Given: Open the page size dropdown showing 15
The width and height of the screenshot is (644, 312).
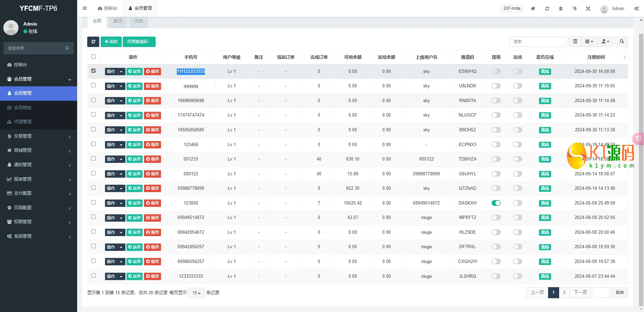Looking at the screenshot, I should (x=196, y=293).
